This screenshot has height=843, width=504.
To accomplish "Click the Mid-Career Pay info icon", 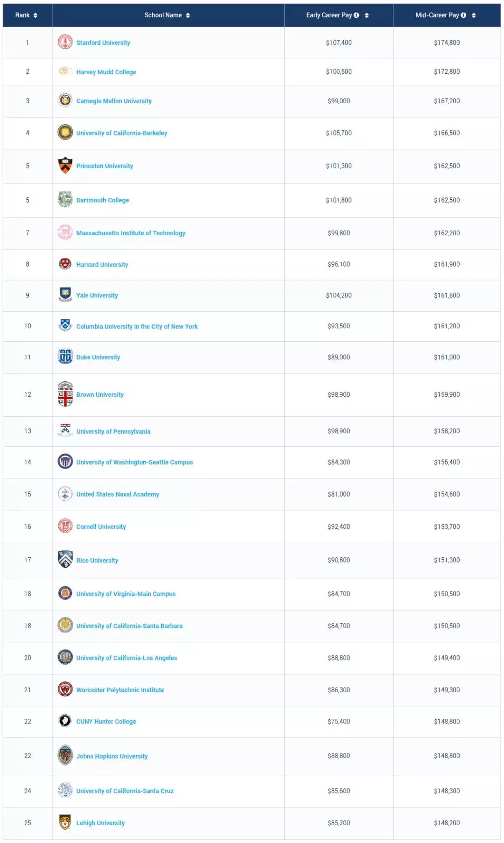I will [463, 15].
